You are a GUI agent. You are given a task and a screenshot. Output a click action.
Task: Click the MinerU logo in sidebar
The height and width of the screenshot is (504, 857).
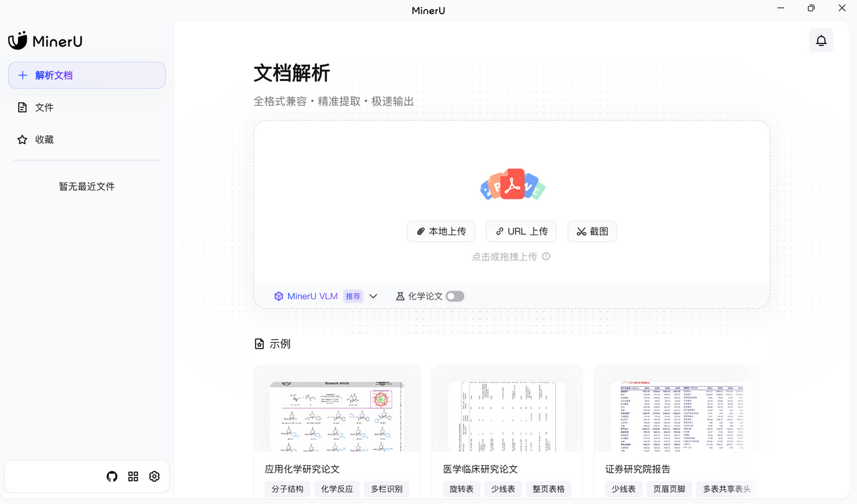(x=46, y=41)
